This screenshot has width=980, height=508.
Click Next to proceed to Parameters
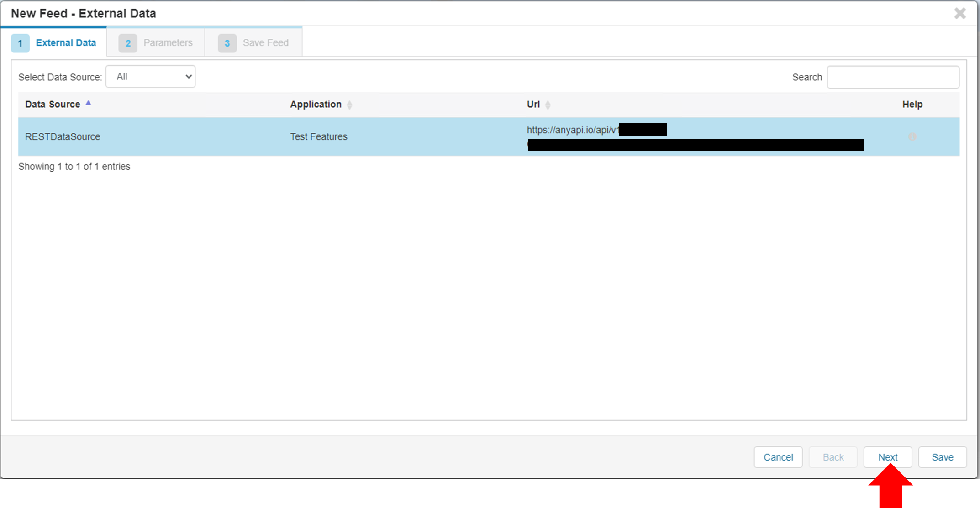pos(887,457)
